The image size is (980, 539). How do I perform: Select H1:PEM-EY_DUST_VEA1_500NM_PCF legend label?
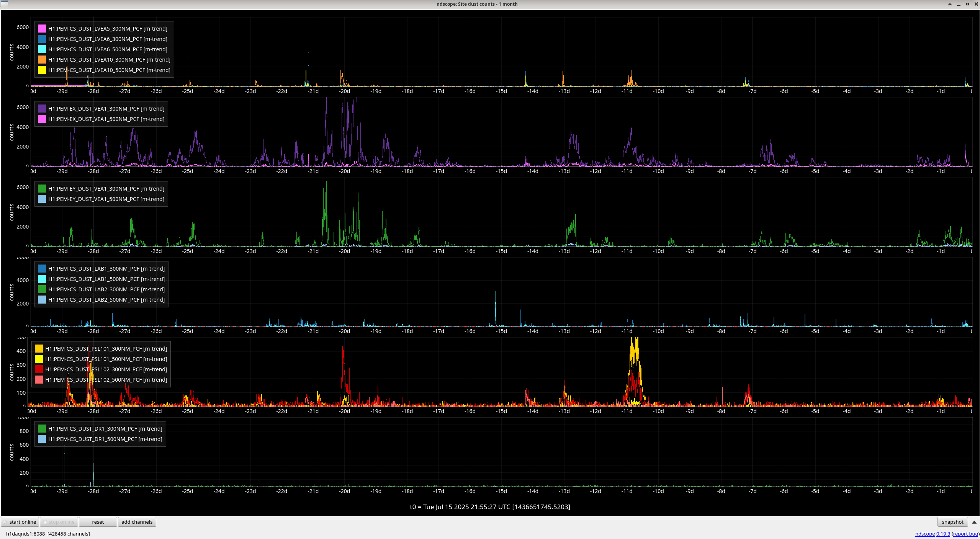coord(106,199)
